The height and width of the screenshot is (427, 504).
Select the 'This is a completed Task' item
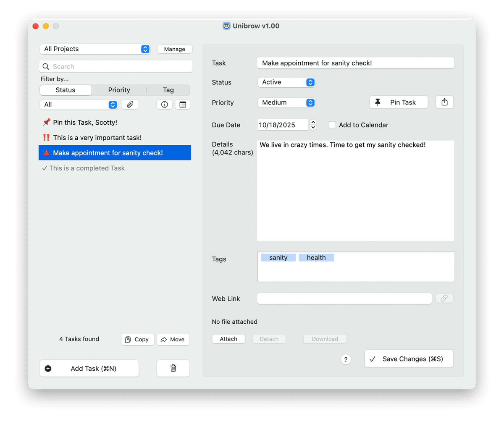click(87, 168)
